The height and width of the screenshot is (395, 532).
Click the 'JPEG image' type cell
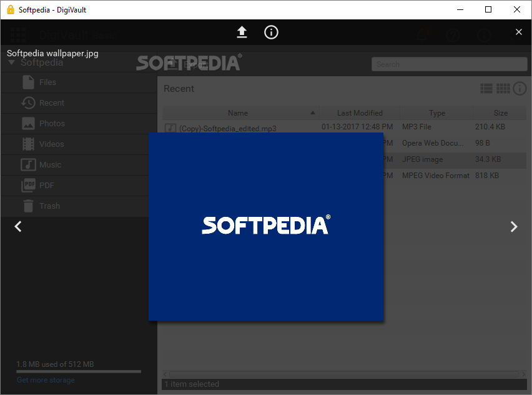coord(422,159)
